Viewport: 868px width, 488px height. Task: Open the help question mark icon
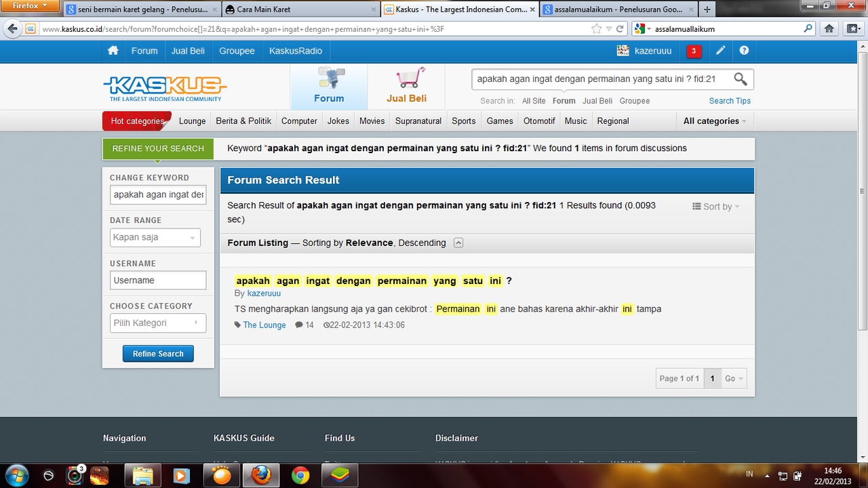(x=744, y=51)
